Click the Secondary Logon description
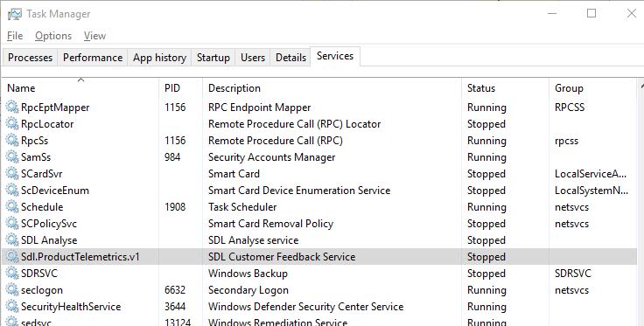The width and height of the screenshot is (644, 326). [248, 290]
